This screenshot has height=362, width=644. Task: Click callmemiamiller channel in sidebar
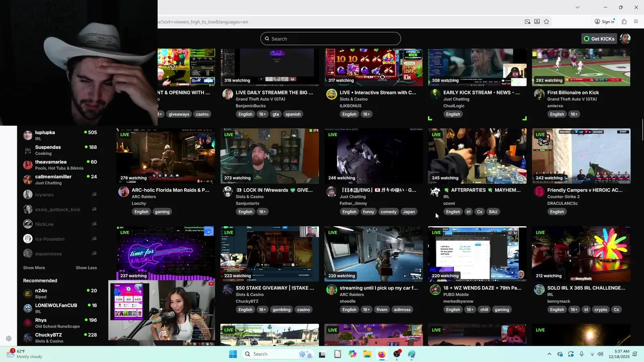coord(60,179)
